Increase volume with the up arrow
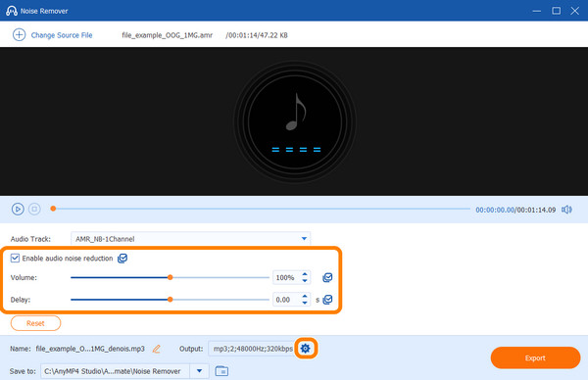The image size is (588, 380). pyautogui.click(x=305, y=274)
